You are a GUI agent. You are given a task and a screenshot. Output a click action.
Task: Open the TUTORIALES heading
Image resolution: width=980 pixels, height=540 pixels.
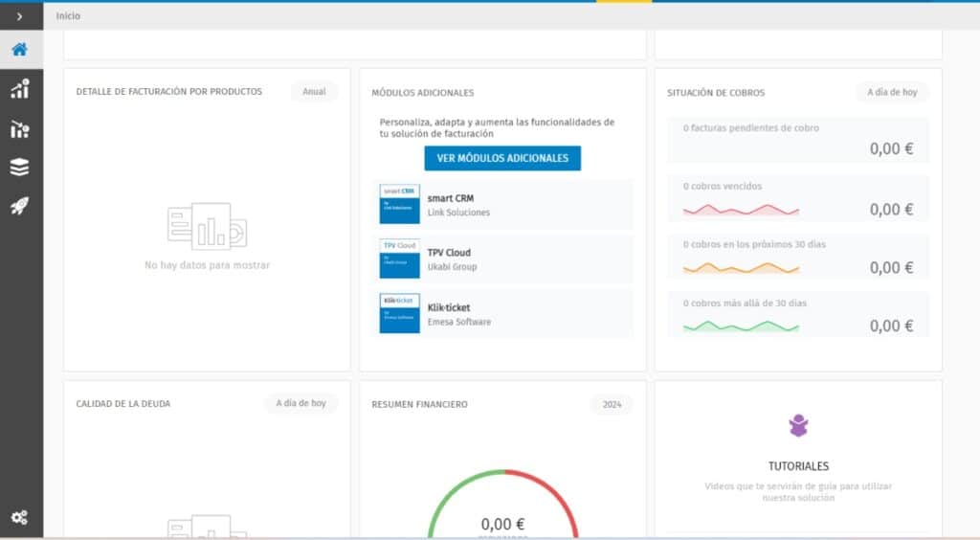798,466
